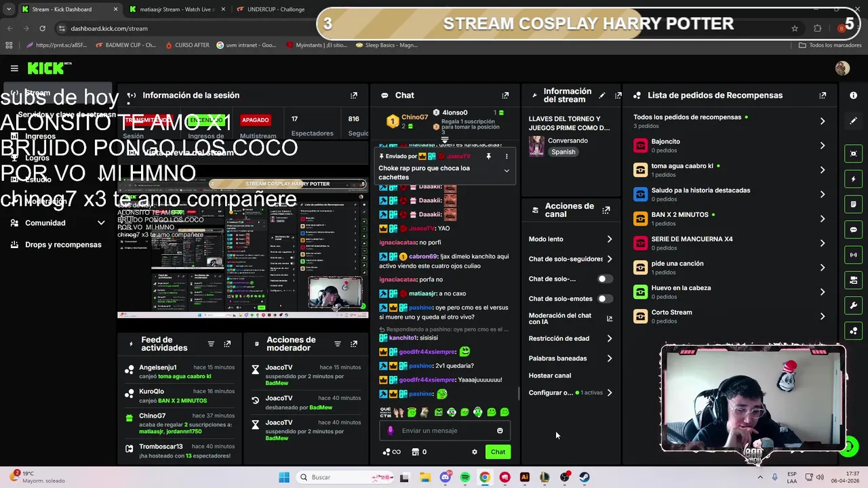Click the green Kick logo
The height and width of the screenshot is (488, 868).
pos(50,68)
